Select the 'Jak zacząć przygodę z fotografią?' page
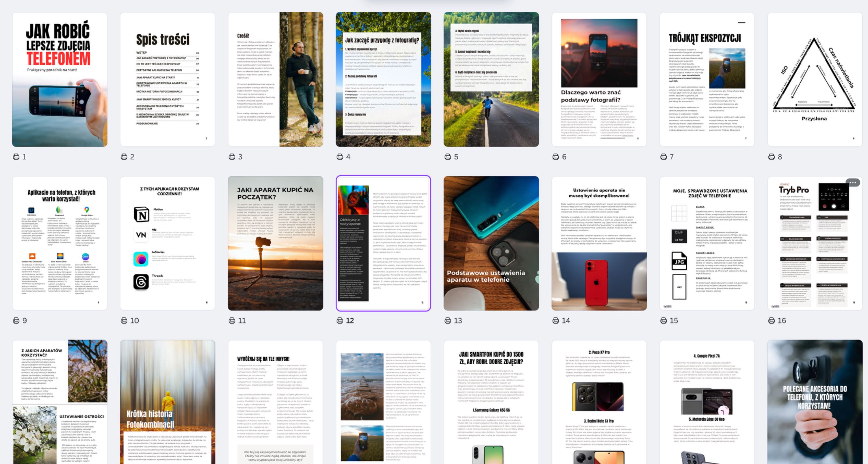Image resolution: width=868 pixels, height=464 pixels. [x=383, y=80]
